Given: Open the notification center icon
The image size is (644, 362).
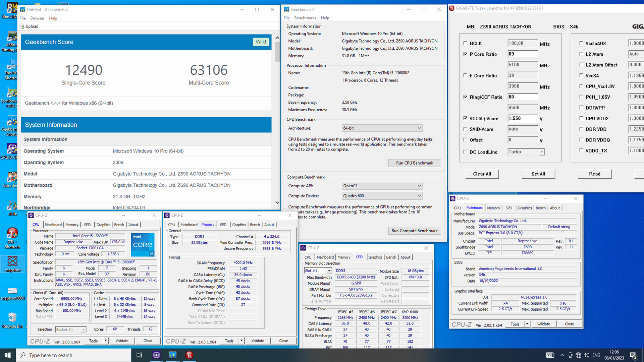Looking at the screenshot, I should coord(633,355).
